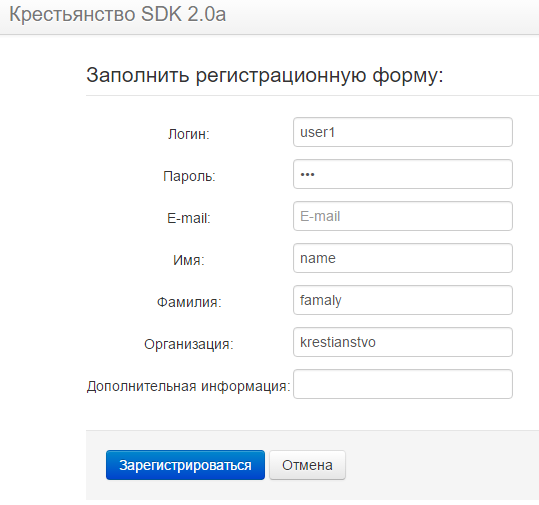The width and height of the screenshot is (539, 505).
Task: Click the Фамилия: label
Action: (189, 302)
